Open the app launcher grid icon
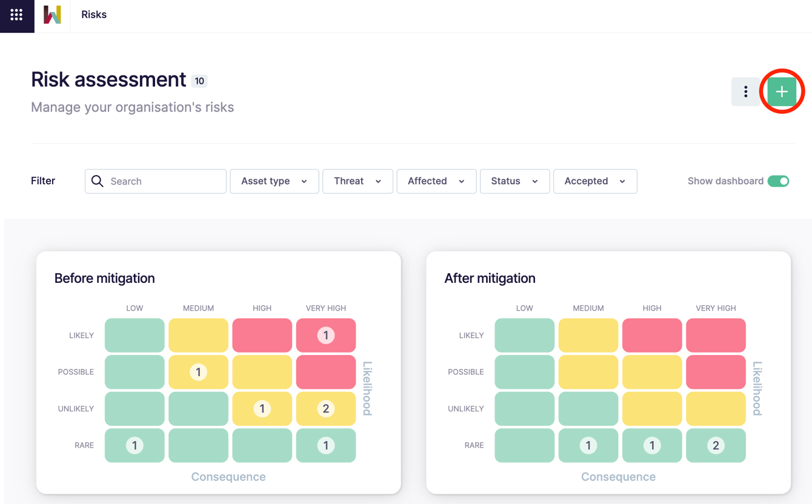The image size is (812, 504). pyautogui.click(x=16, y=16)
